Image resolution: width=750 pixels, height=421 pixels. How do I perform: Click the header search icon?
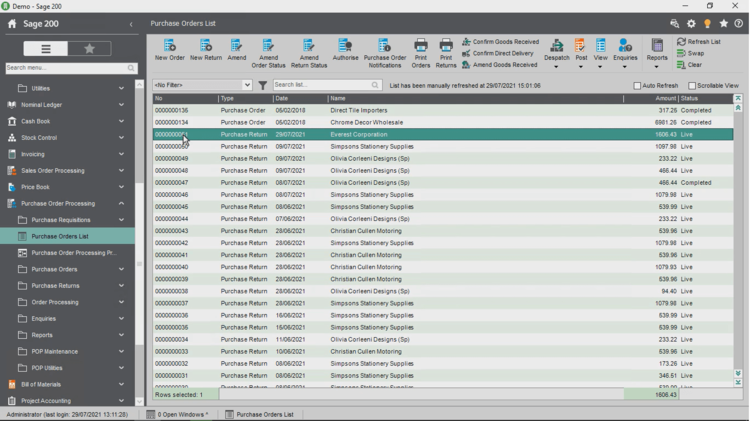pos(674,23)
